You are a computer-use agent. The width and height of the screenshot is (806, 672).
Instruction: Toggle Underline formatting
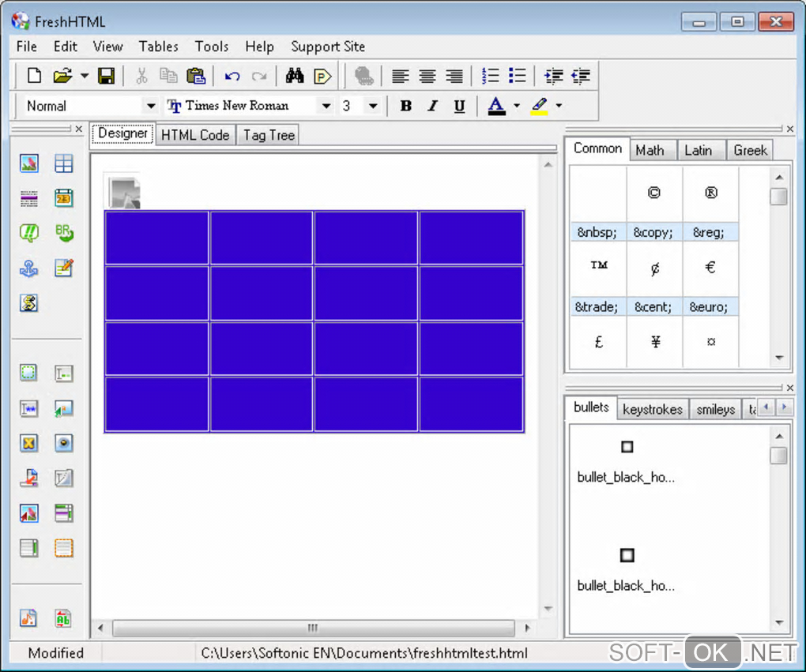(x=459, y=106)
